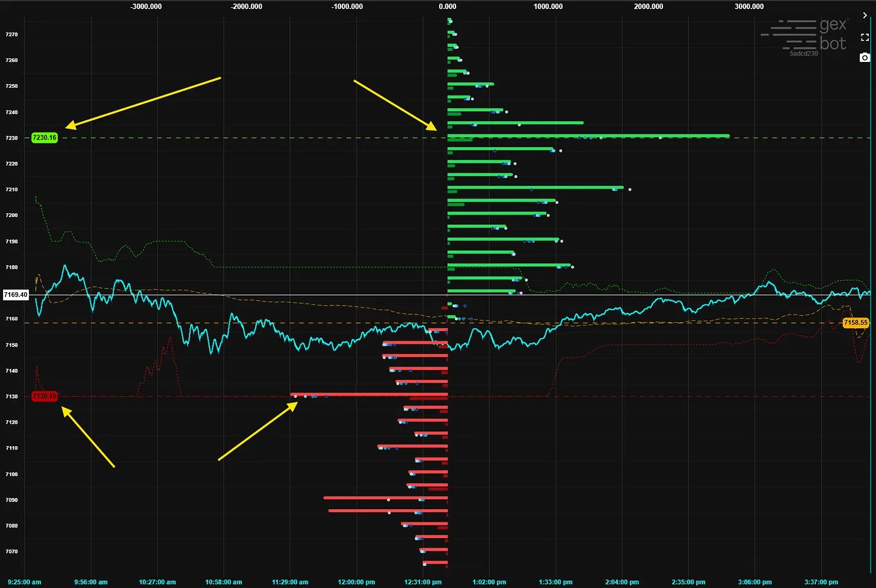Screen dimensions: 876x588
Task: Click the longest green bar at strike 7230
Action: point(588,136)
